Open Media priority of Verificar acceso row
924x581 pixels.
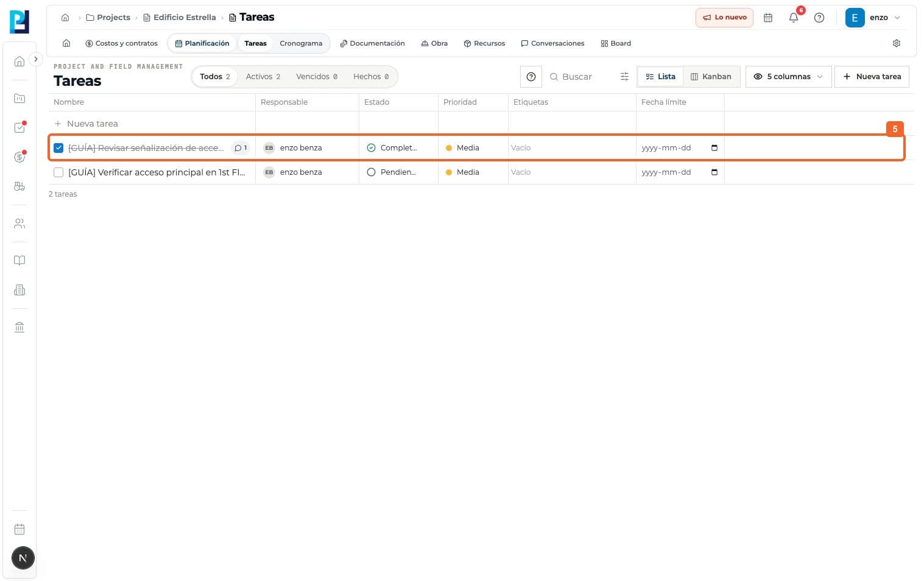pos(462,172)
